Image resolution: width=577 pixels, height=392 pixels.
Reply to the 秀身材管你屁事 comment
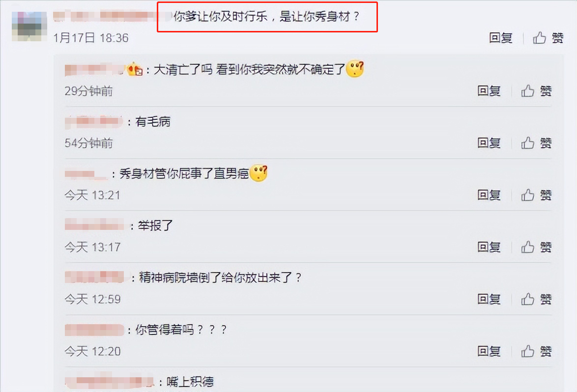click(489, 196)
